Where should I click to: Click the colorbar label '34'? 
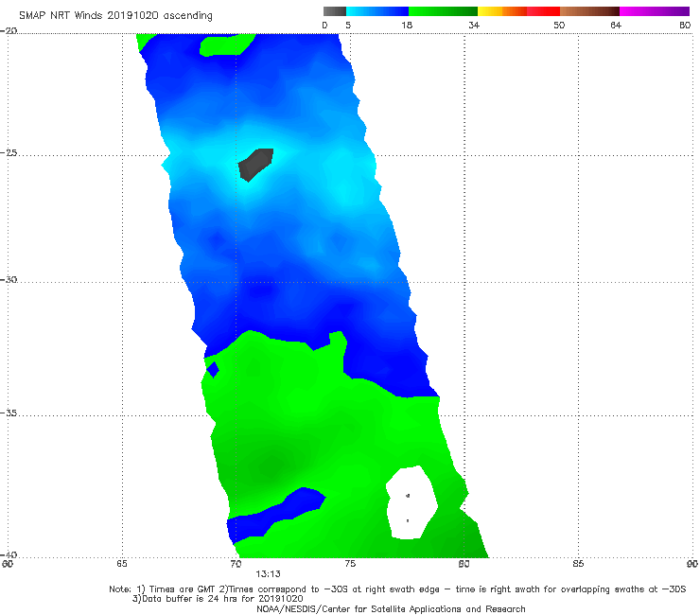[474, 25]
